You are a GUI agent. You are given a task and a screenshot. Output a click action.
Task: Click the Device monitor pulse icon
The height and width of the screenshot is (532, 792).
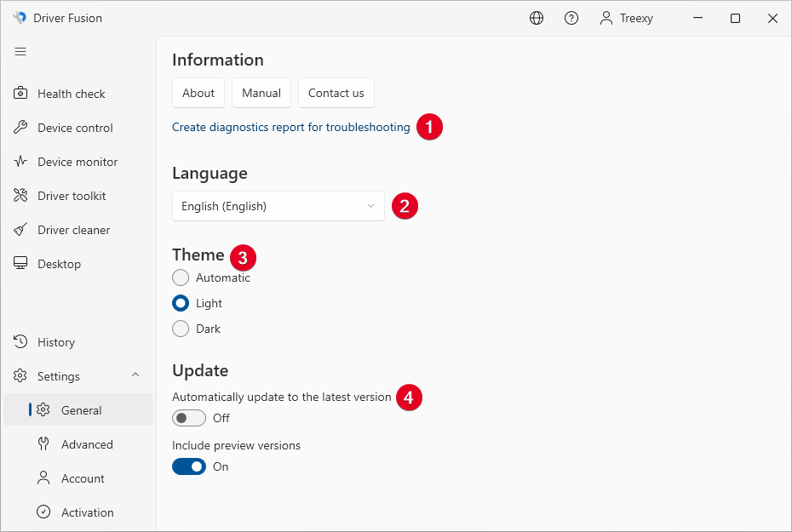tap(20, 162)
